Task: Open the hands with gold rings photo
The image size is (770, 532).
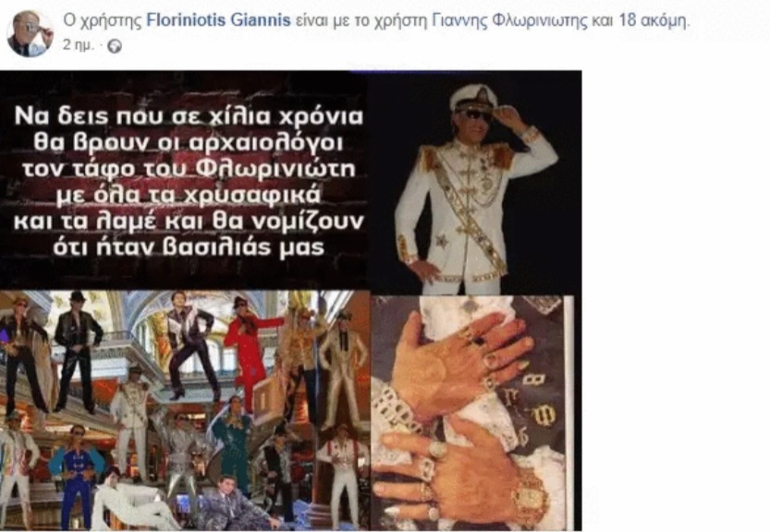Action: point(472,413)
